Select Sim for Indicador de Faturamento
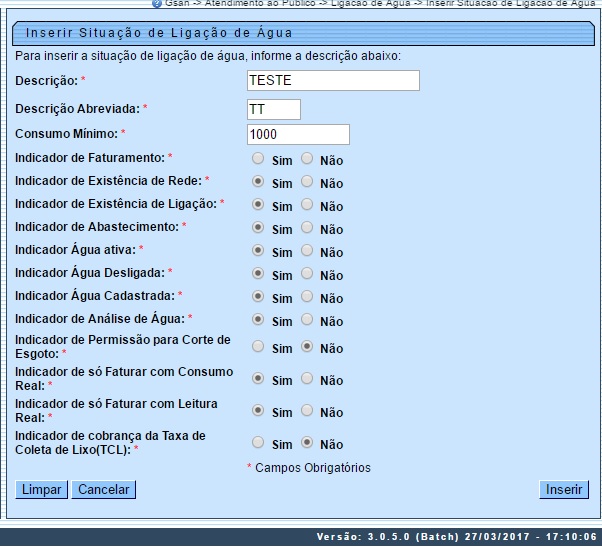 tap(258, 159)
